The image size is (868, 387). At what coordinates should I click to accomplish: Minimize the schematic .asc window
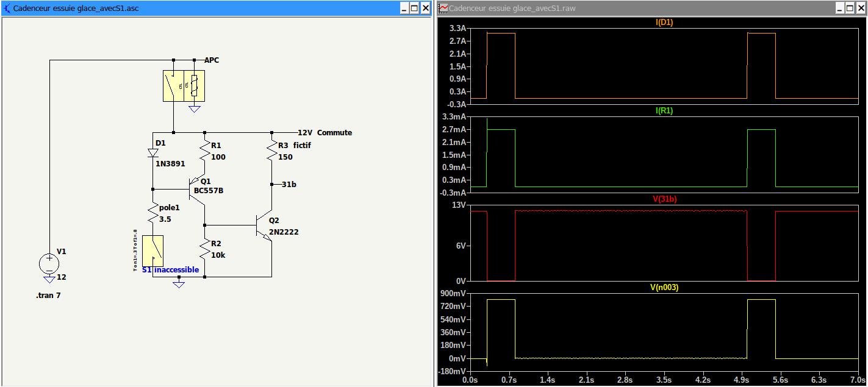click(x=404, y=8)
